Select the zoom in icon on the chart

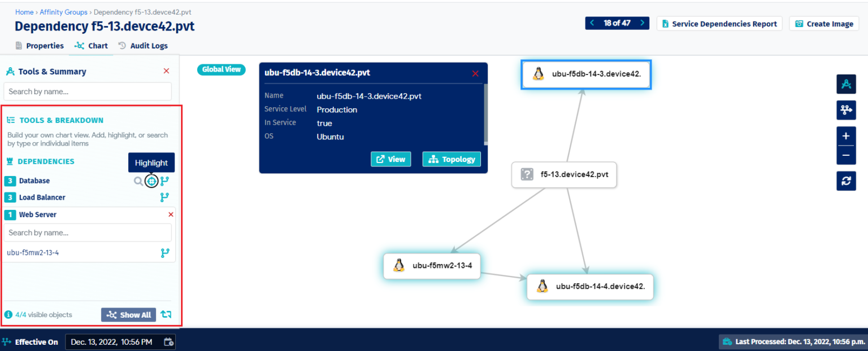click(x=846, y=135)
